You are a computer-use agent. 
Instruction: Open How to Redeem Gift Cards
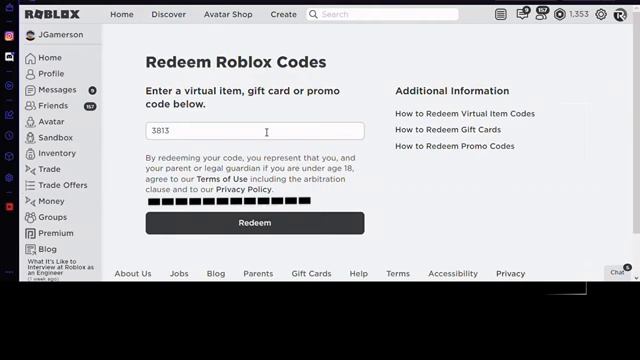[448, 130]
